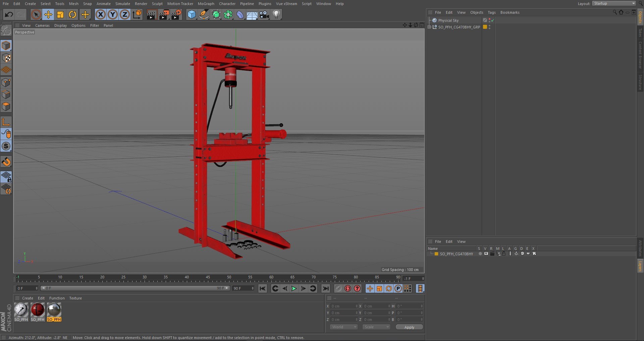Click Record Active Objects button
This screenshot has width=644, height=341.
[338, 288]
